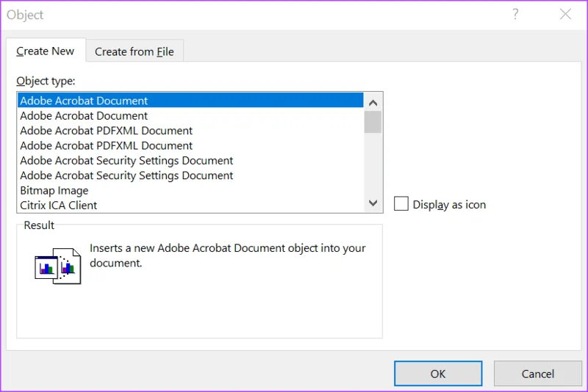Select the highlighted Adobe Acrobat Document entry

coord(190,101)
